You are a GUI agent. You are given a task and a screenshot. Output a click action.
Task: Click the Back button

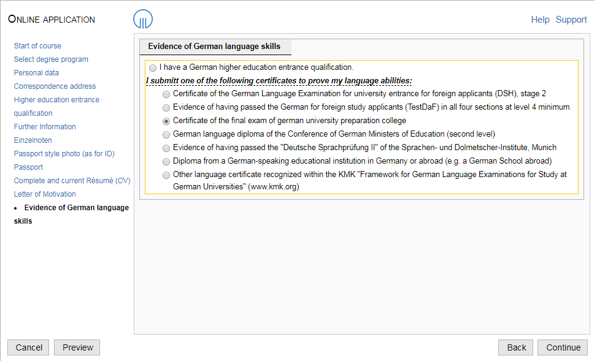pyautogui.click(x=515, y=347)
